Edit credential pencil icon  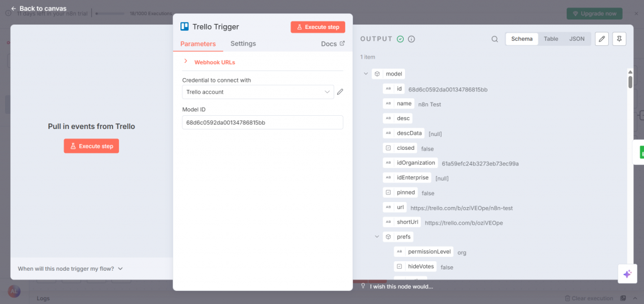click(340, 92)
